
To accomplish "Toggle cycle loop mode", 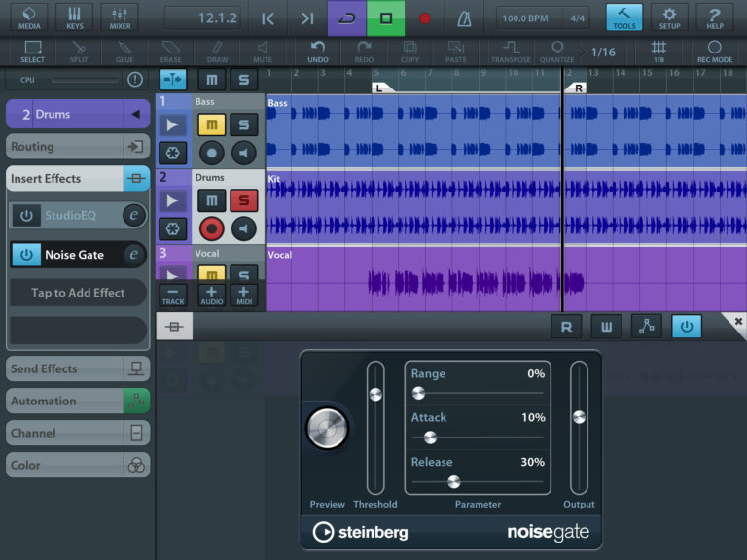I will point(347,18).
